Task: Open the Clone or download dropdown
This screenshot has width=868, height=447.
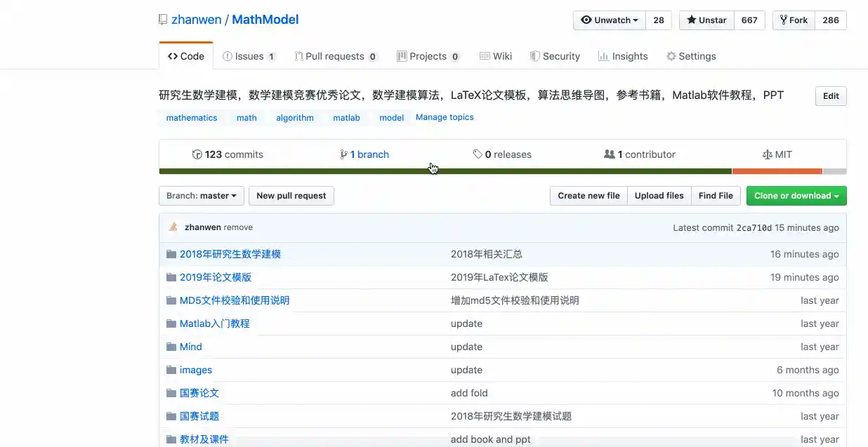Action: (x=796, y=196)
